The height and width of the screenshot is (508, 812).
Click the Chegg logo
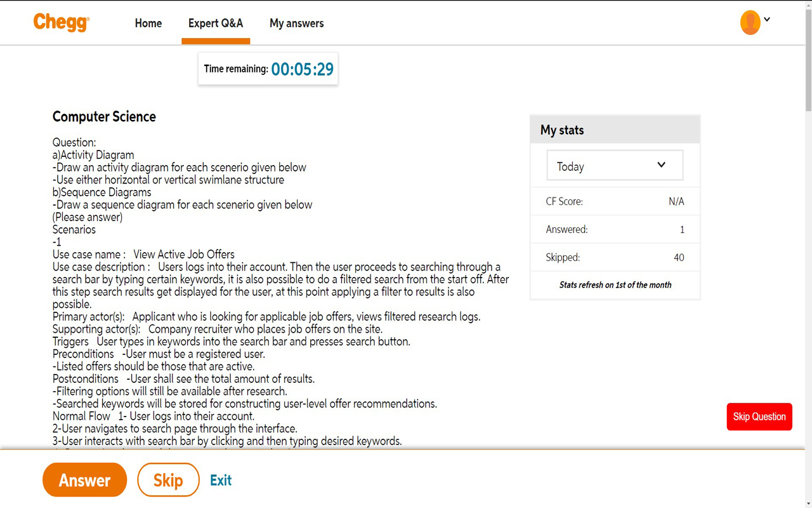coord(61,22)
